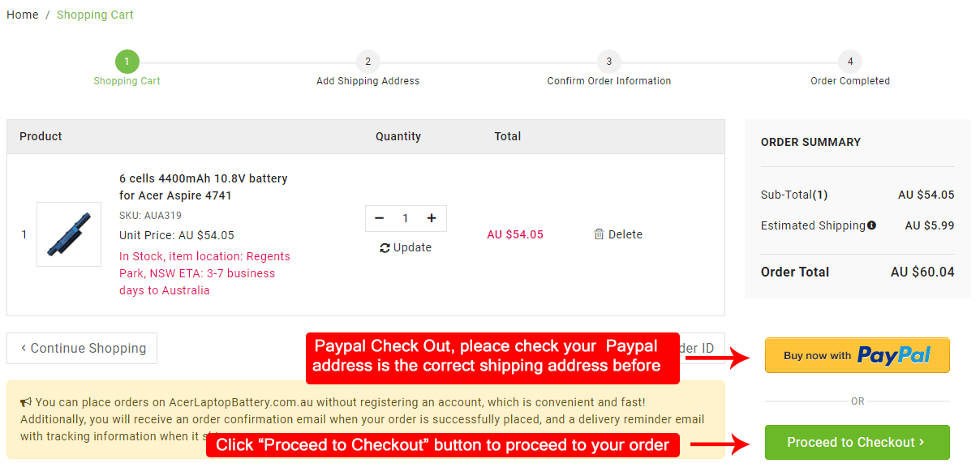Go to the Home breadcrumb

point(23,15)
